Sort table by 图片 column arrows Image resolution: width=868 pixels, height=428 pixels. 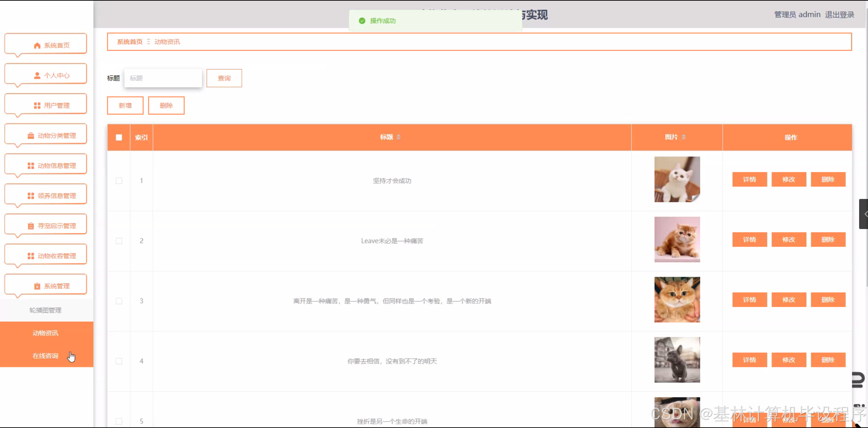[683, 137]
